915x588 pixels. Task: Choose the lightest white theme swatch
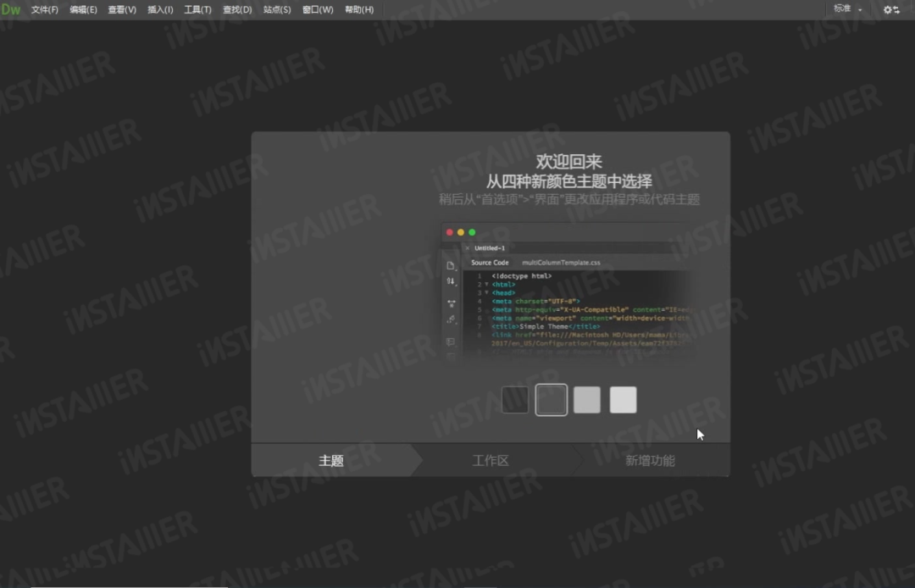[624, 400]
